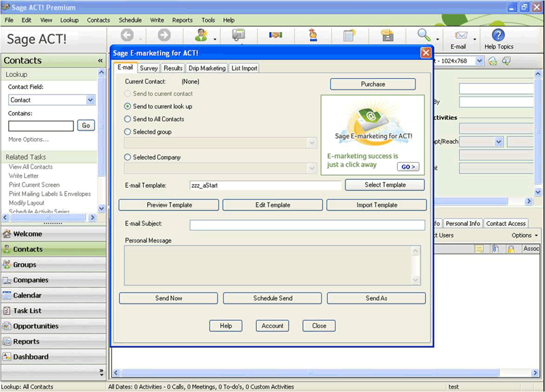
Task: Click the paperclip attachment column icon
Action: (x=495, y=248)
